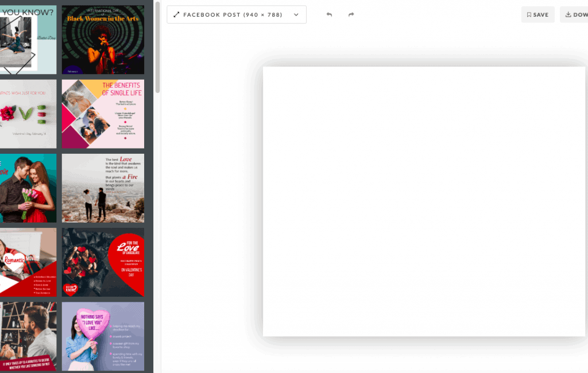Click the Download button
This screenshot has width=588, height=373.
coord(574,14)
